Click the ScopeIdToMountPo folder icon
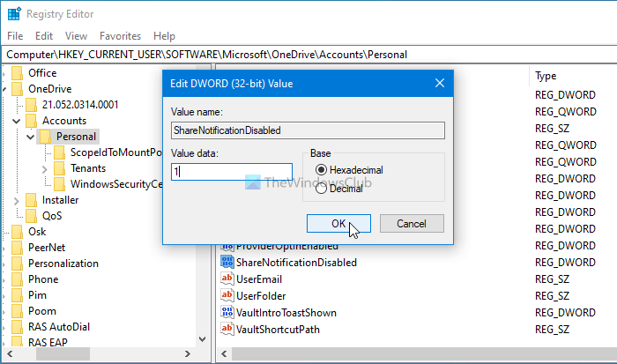The image size is (617, 364). (x=60, y=152)
